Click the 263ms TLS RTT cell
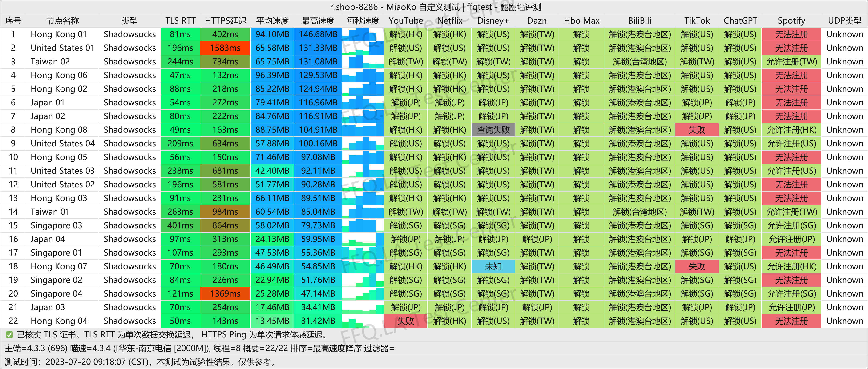This screenshot has width=868, height=369. coord(180,211)
